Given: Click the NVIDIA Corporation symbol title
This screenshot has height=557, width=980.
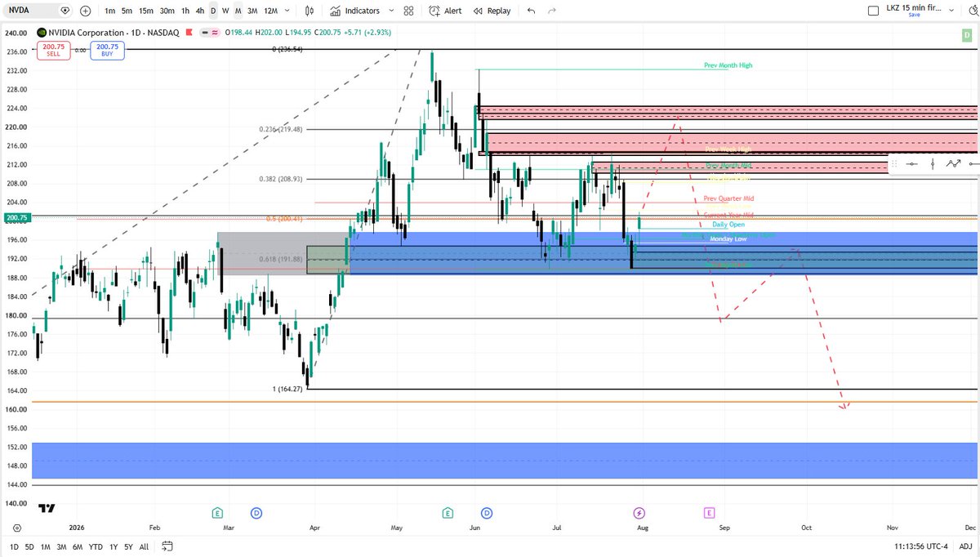Looking at the screenshot, I should click(87, 33).
